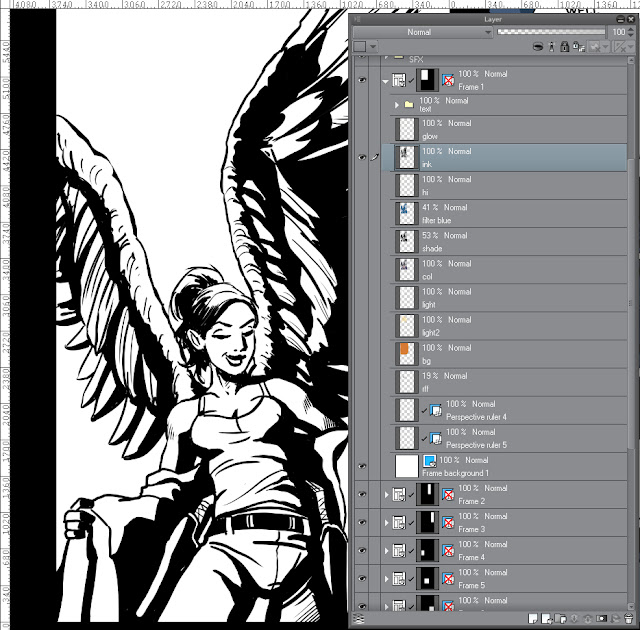Hide the Frame background 1 layer
The height and width of the screenshot is (630, 640).
click(362, 466)
